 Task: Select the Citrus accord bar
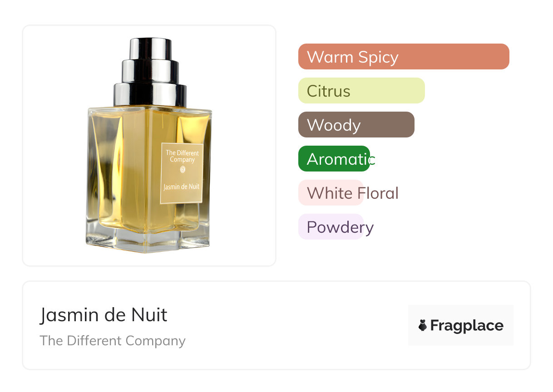point(361,91)
